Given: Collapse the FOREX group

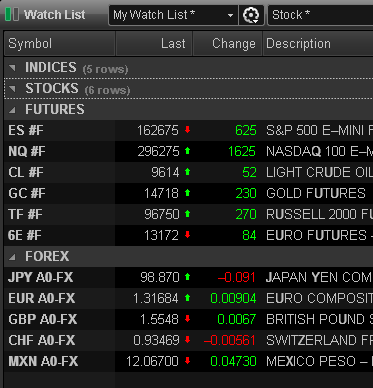Looking at the screenshot, I should [12, 257].
